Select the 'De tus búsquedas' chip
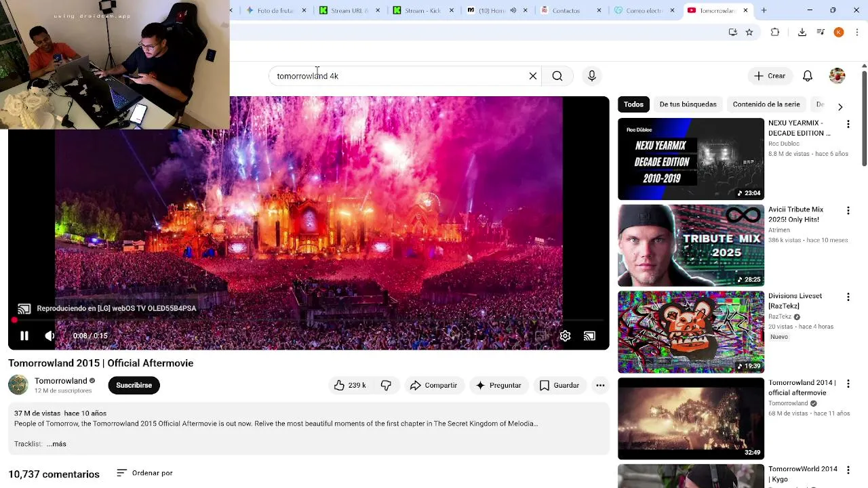 [688, 104]
